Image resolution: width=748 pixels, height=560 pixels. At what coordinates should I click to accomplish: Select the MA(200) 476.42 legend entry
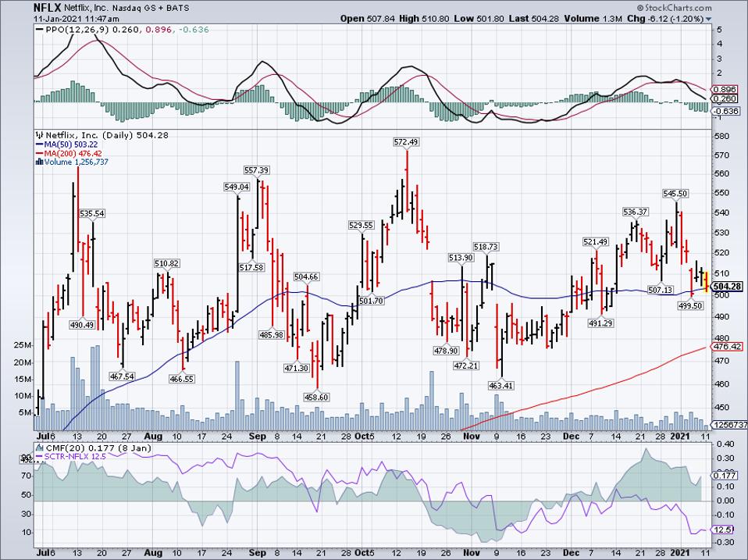69,154
